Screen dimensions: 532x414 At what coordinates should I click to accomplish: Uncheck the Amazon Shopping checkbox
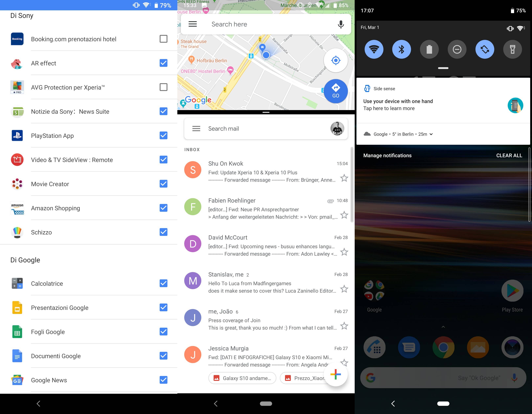(163, 208)
